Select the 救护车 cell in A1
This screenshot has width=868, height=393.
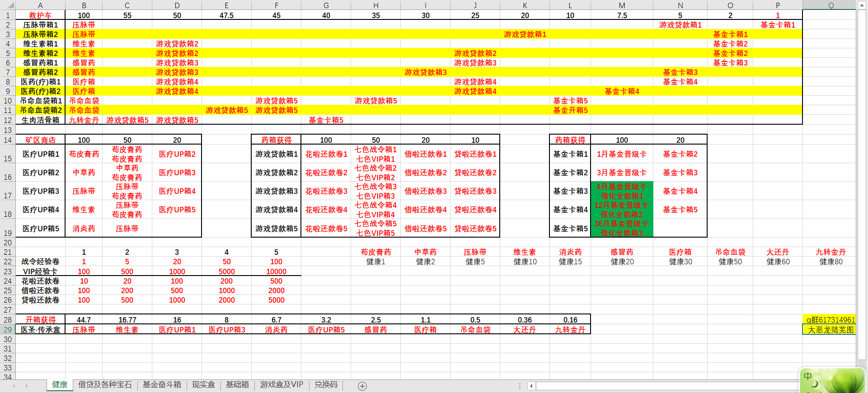pos(40,15)
